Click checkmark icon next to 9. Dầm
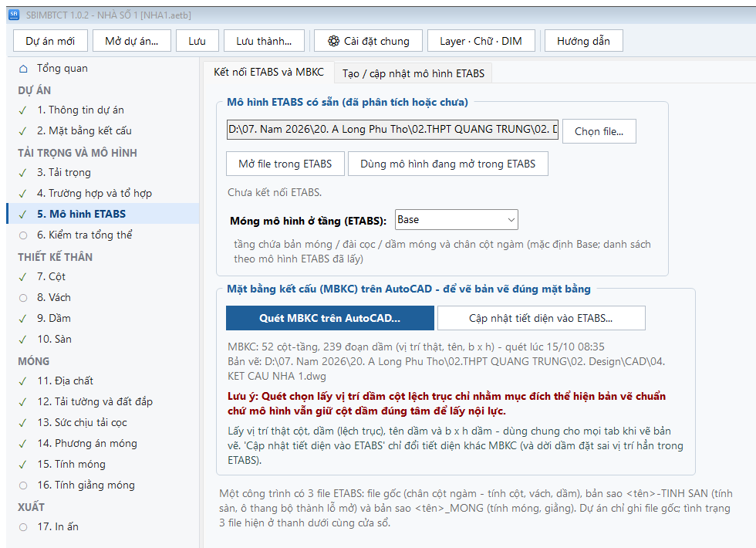The image size is (756, 548). click(x=22, y=319)
